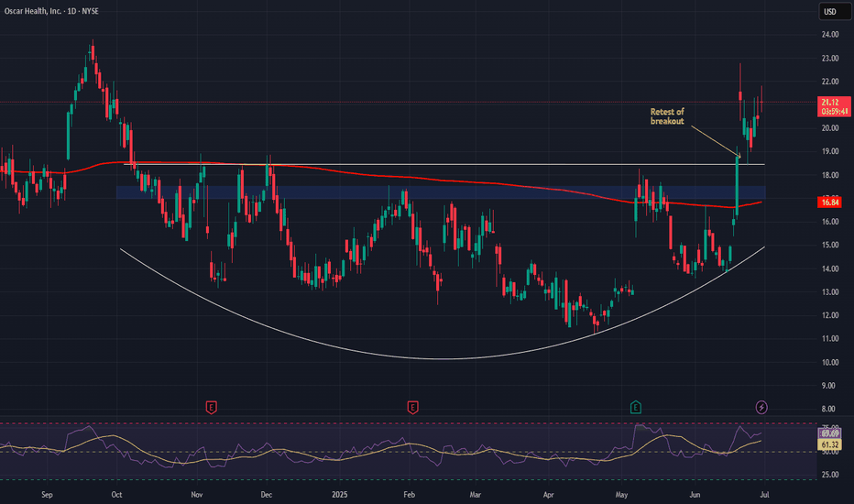Image resolution: width=854 pixels, height=504 pixels.
Task: Click the 22.00 price axis label
Action: point(830,82)
